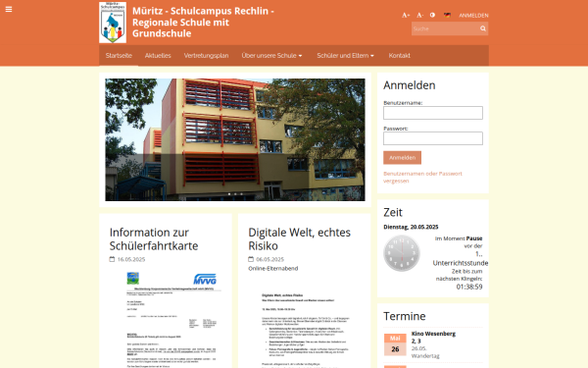Click the Dienstag, 20.05.2025 date text
Screen dimensions: 588x368
[411, 227]
